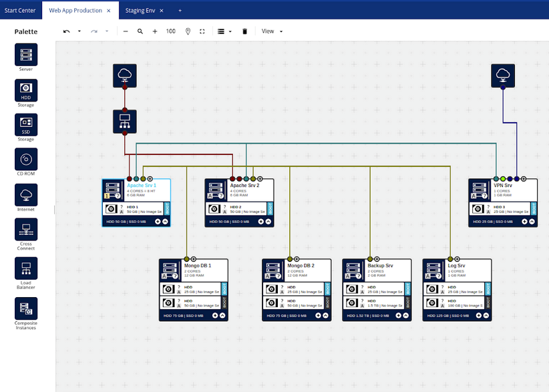Open the Start Center tab
The height and width of the screenshot is (392, 549).
click(x=21, y=11)
